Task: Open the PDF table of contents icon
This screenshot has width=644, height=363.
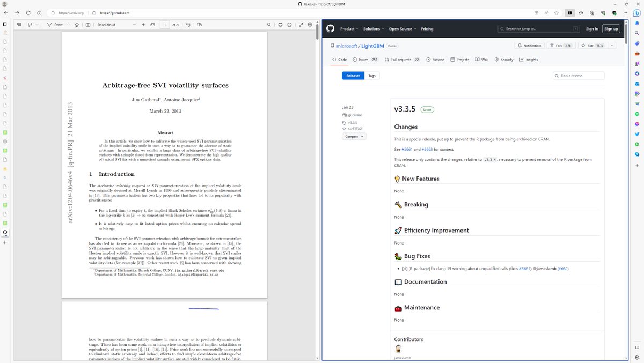Action: point(19,25)
